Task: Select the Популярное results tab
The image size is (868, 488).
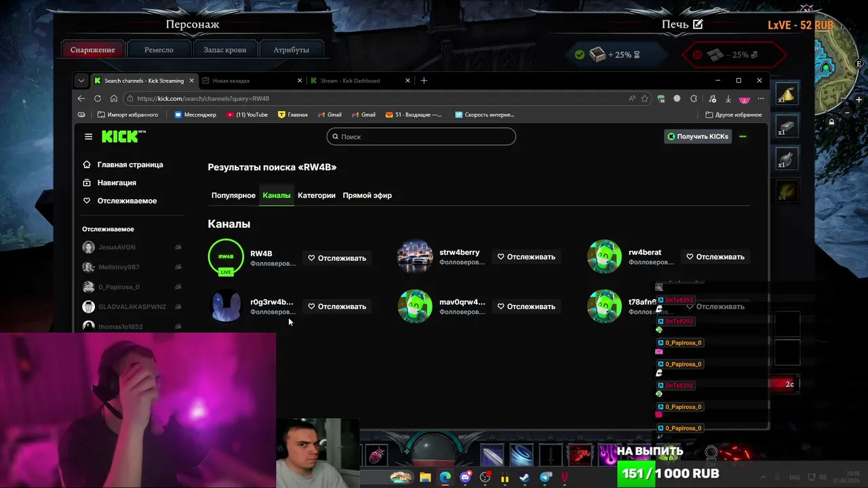Action: pos(233,195)
